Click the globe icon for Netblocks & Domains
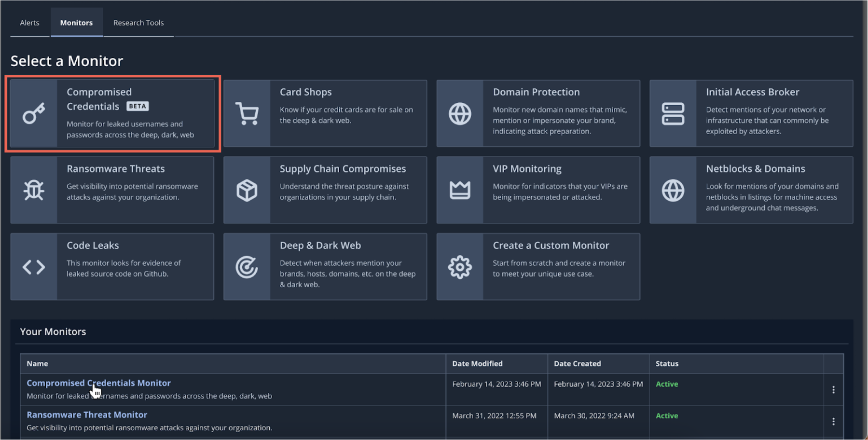 point(673,190)
